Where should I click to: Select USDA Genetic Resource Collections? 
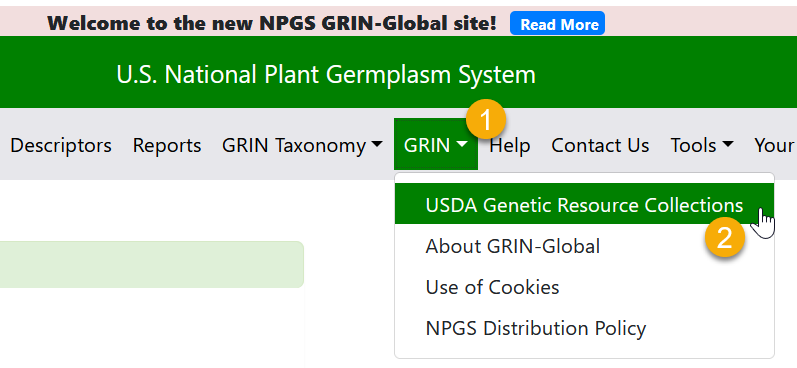[585, 205]
